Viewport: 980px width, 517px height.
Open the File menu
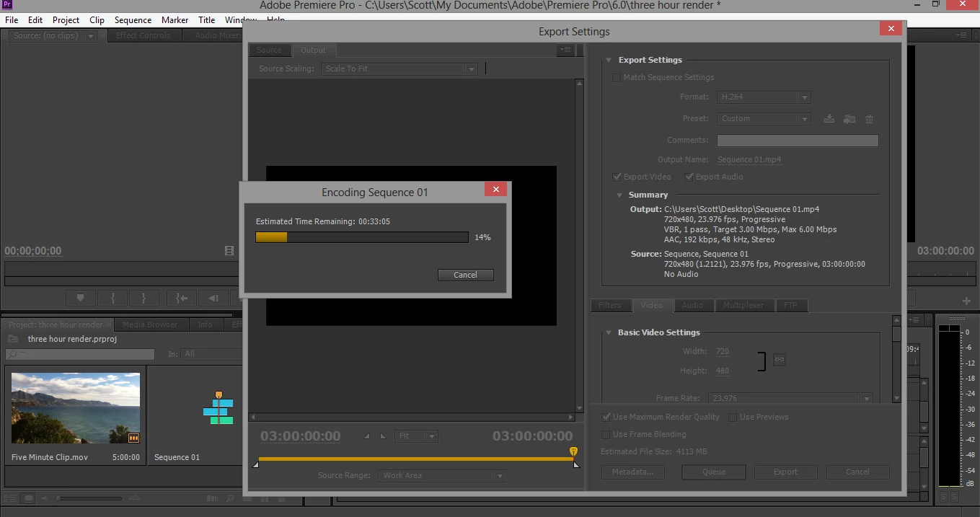click(x=12, y=20)
